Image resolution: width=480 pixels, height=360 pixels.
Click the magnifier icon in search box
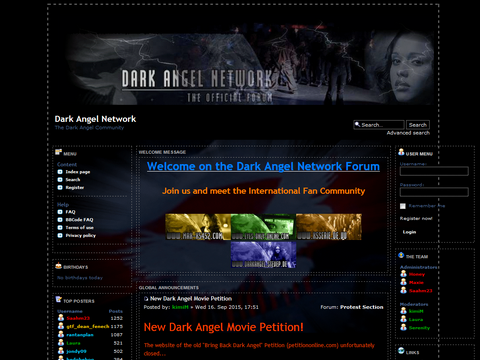coord(357,124)
